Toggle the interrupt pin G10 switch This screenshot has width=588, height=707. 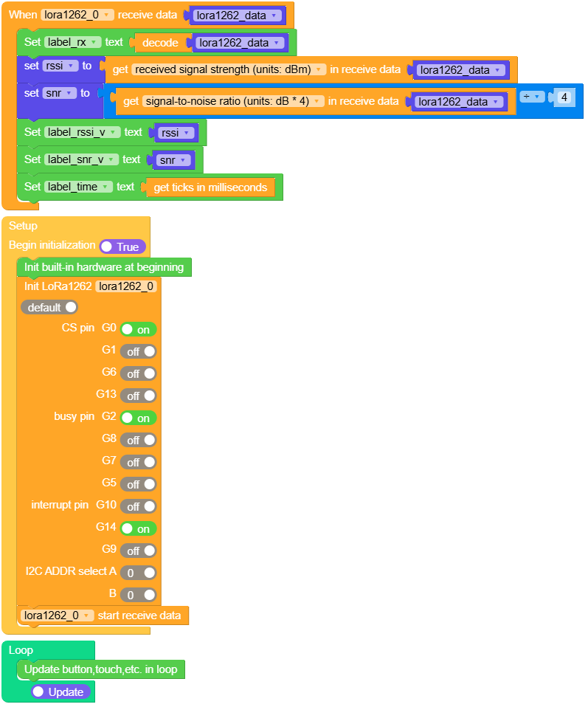(x=138, y=506)
